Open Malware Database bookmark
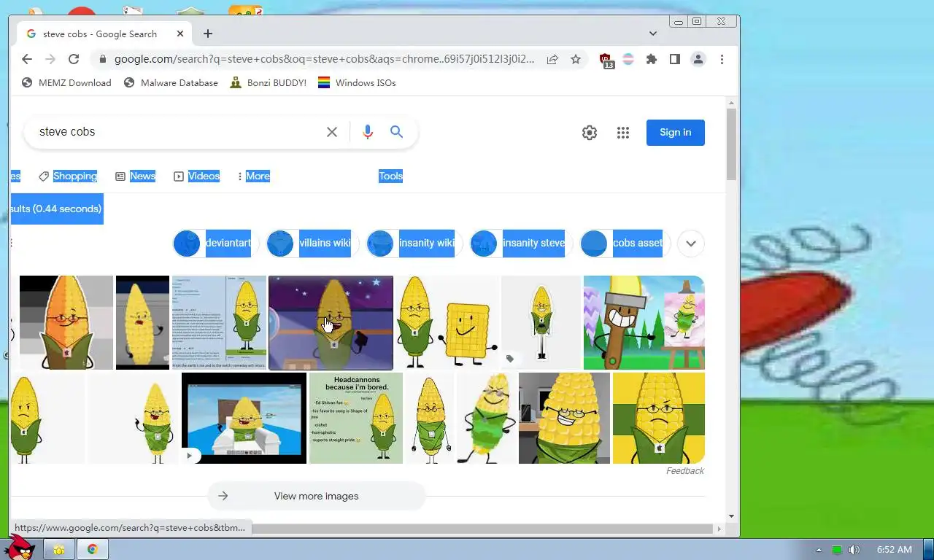This screenshot has width=934, height=560. click(171, 83)
